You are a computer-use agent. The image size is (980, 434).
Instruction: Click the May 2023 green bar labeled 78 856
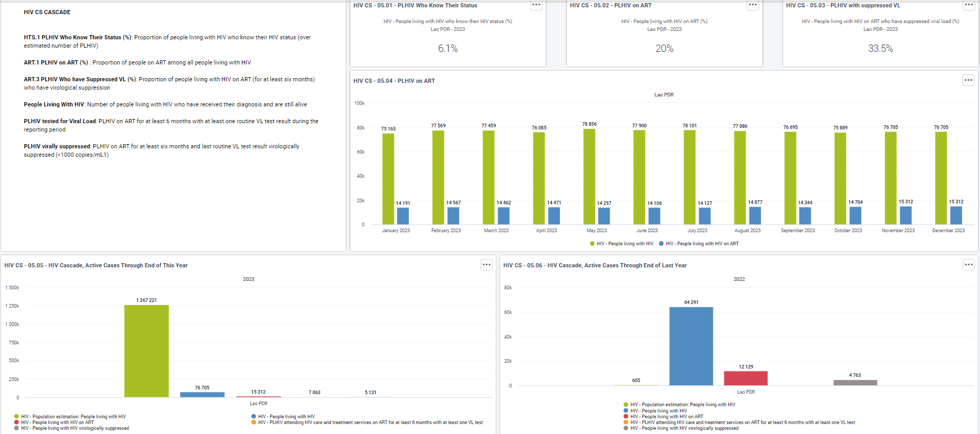point(589,177)
